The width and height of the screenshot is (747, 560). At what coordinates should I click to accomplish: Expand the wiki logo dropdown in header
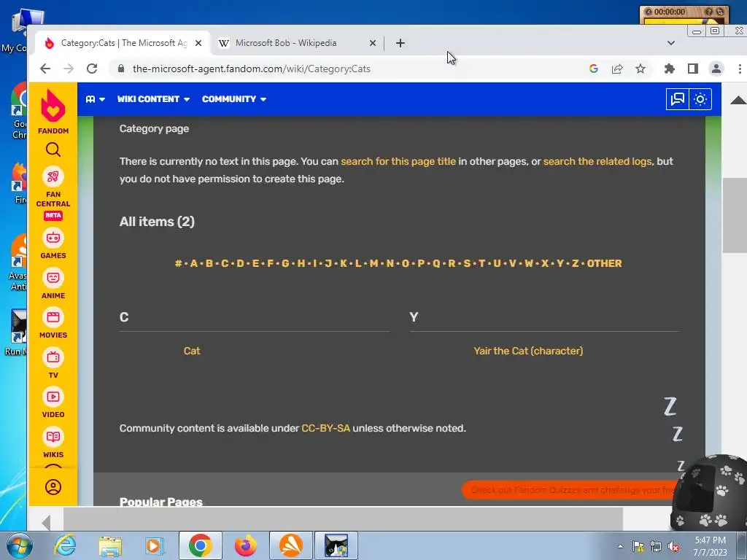[96, 99]
